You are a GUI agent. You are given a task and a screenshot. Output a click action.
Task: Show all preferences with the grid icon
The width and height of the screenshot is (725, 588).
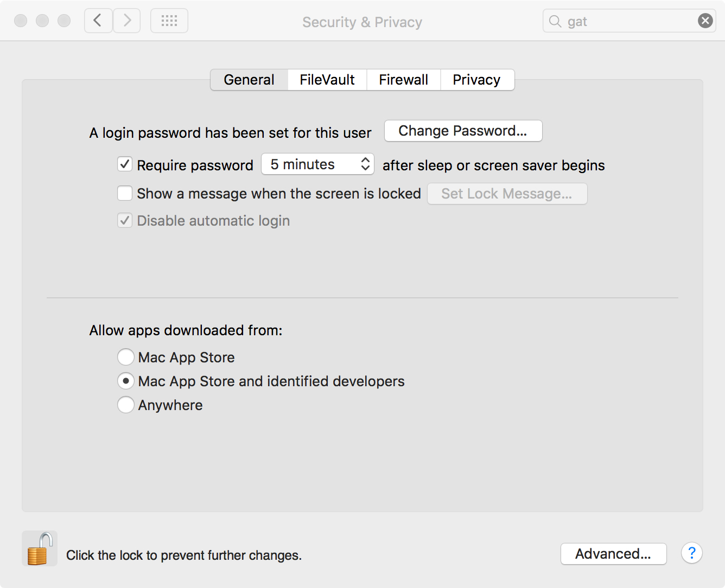click(x=169, y=21)
